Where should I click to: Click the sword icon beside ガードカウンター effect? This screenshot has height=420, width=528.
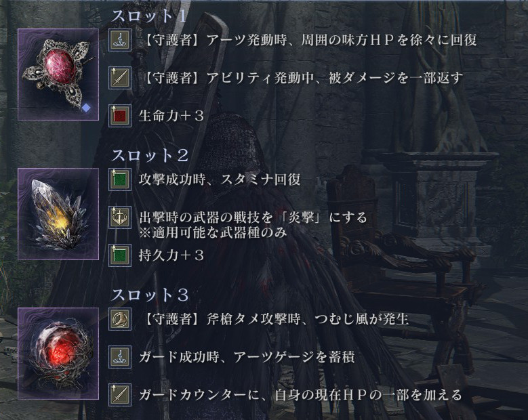tap(120, 395)
